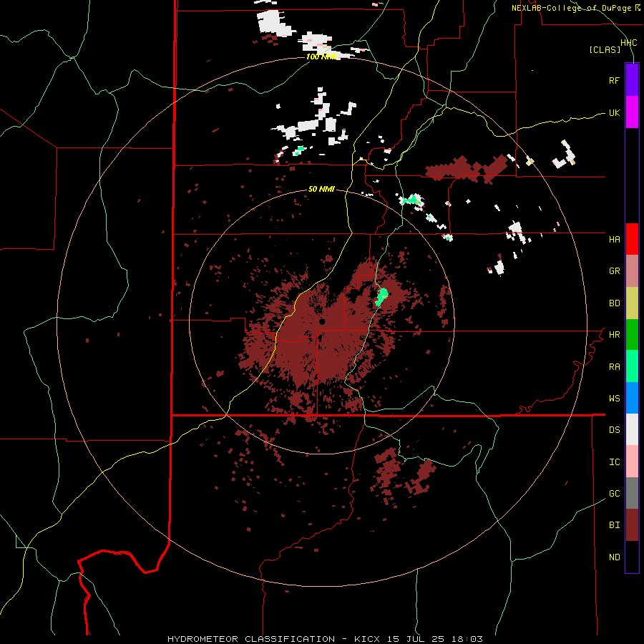This screenshot has width=644, height=644.
Task: Click the ND black legend swatch
Action: 632,557
